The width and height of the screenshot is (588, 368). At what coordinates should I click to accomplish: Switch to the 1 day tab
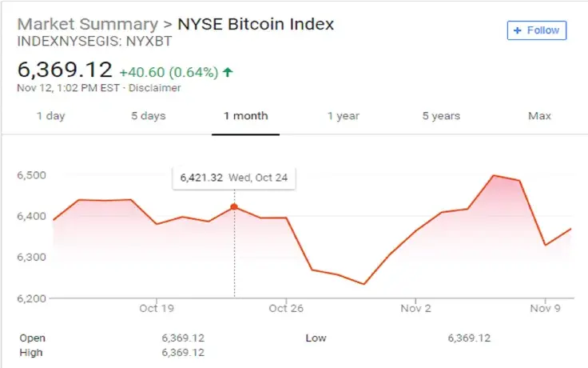pos(50,116)
